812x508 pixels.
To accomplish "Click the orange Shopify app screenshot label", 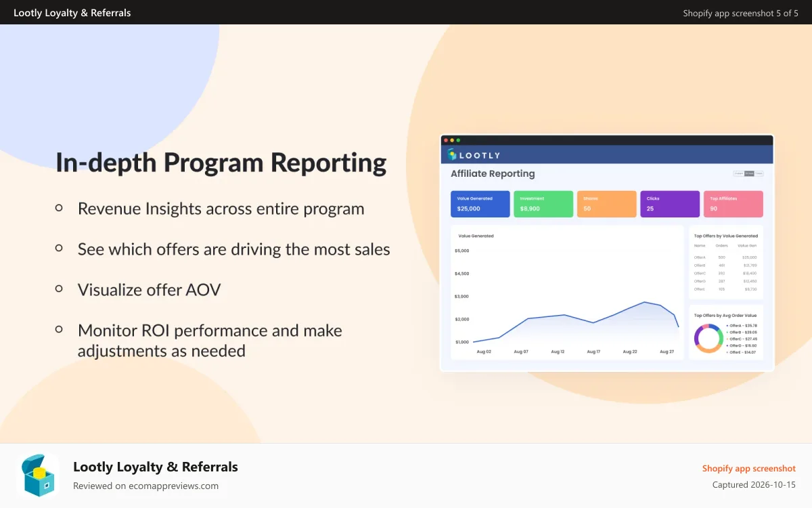I will pyautogui.click(x=749, y=469).
